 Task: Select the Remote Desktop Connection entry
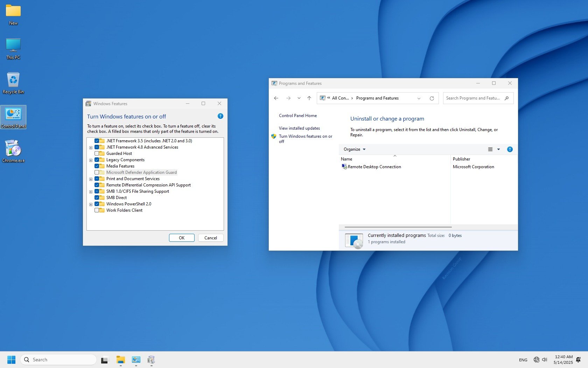[374, 167]
